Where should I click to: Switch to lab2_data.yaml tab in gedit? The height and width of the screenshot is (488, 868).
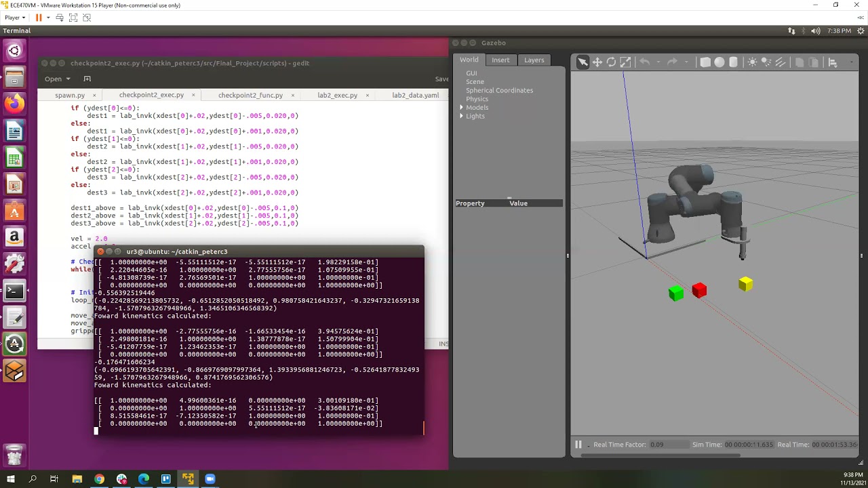click(x=415, y=95)
